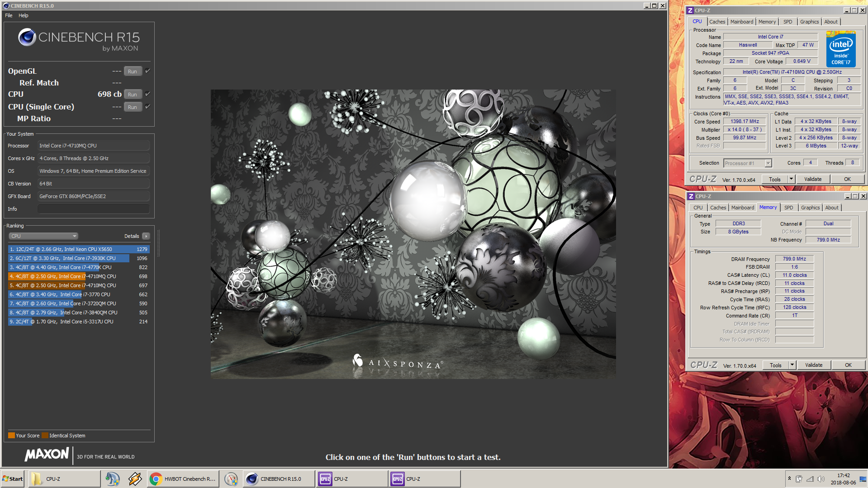
Task: Switch to the Mainboard tab in the upper CPU-Z
Action: (x=742, y=22)
